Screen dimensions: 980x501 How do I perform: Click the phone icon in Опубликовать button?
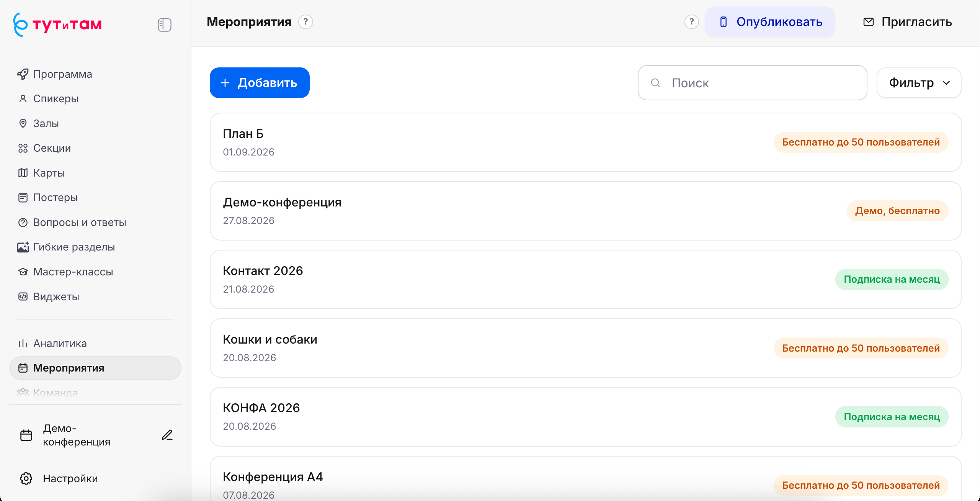pos(723,22)
